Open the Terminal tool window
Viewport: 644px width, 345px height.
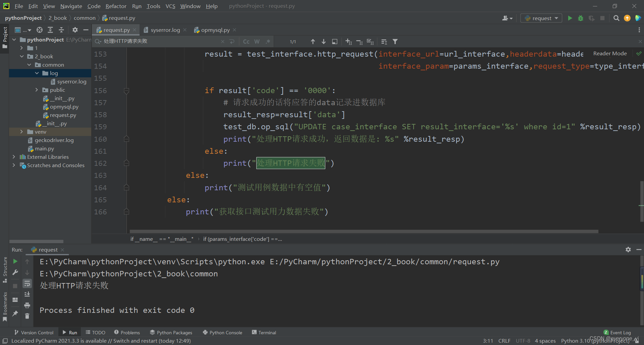(x=264, y=332)
